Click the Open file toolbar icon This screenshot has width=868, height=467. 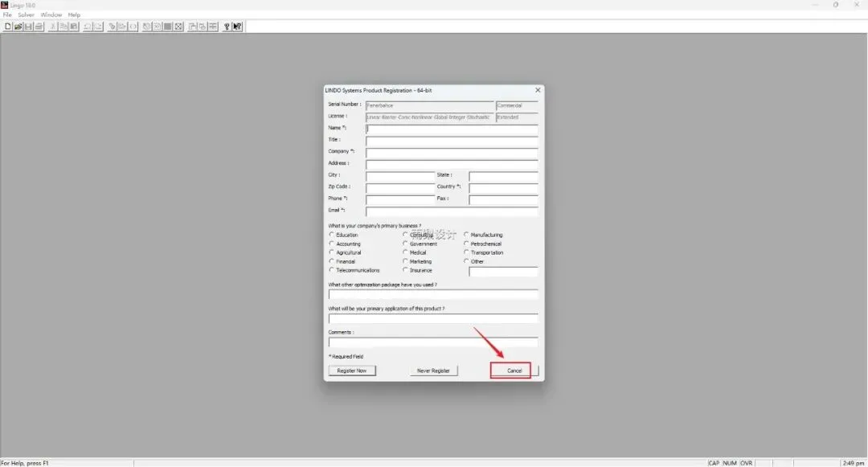18,27
